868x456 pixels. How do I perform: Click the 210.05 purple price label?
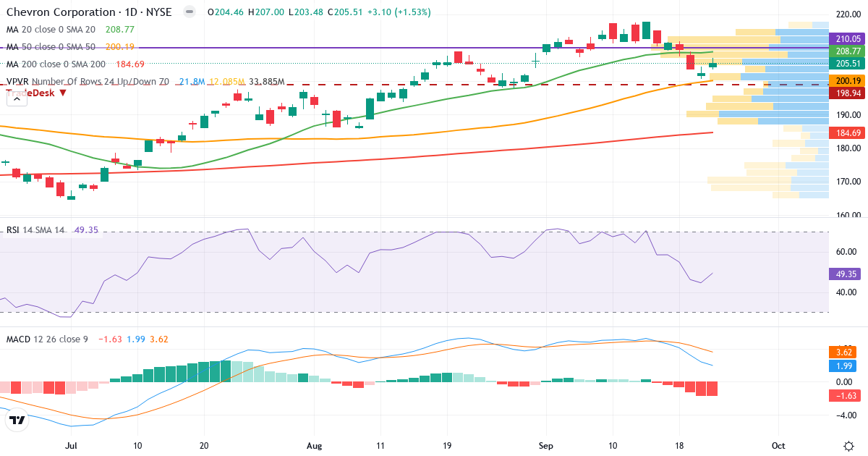click(848, 38)
